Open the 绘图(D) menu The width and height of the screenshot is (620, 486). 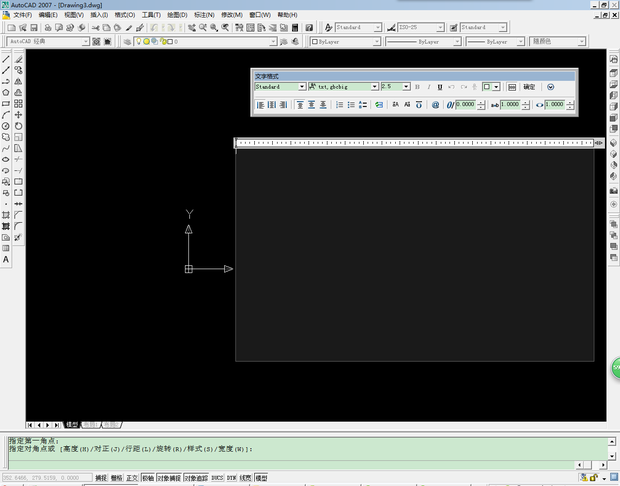[177, 15]
